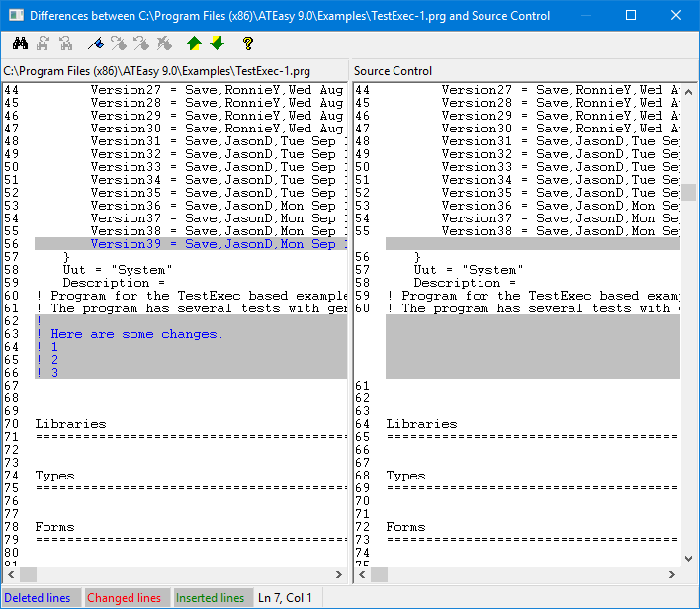Open Find with the binoculars icon
This screenshot has width=700, height=609.
20,43
